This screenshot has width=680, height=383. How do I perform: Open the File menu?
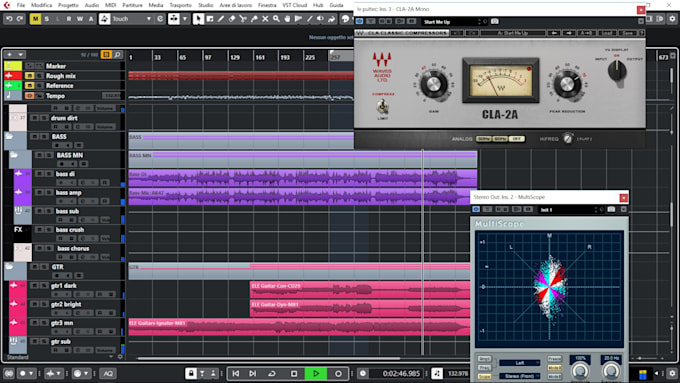21,5
